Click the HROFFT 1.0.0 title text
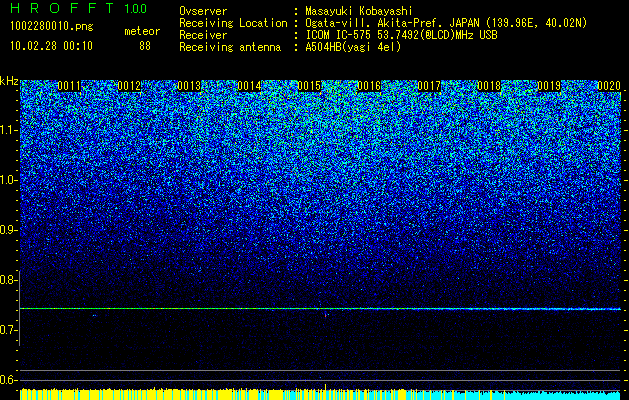The height and width of the screenshot is (400, 629). (78, 8)
